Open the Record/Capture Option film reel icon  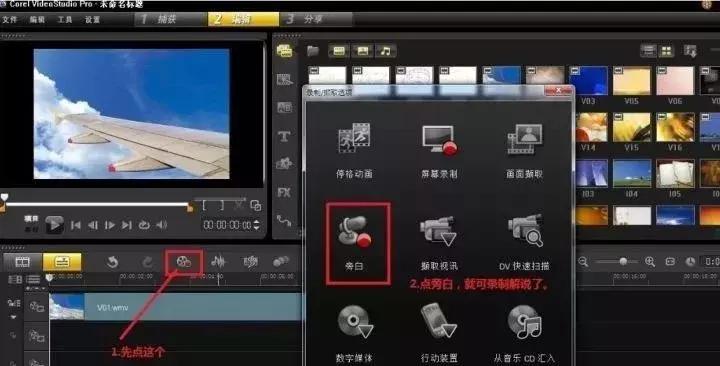pos(184,262)
